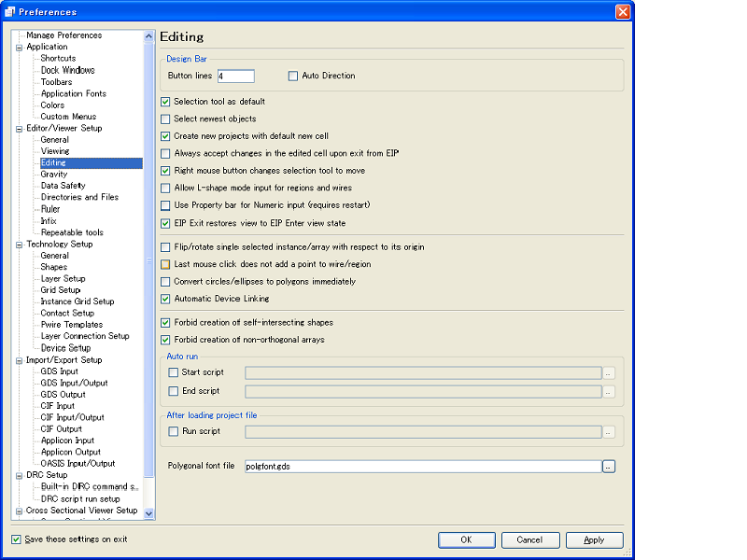Collapse the Application tree node
The height and width of the screenshot is (560, 747).
point(19,47)
